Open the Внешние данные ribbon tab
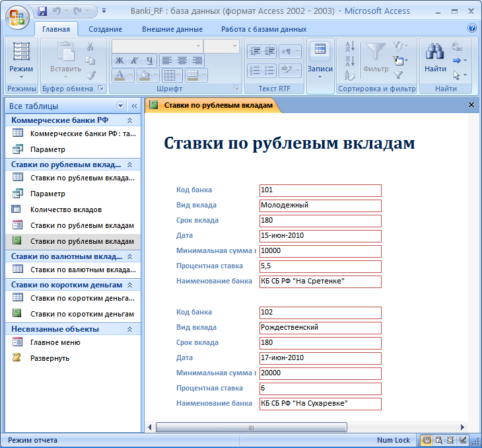The height and width of the screenshot is (448, 482). pyautogui.click(x=172, y=29)
